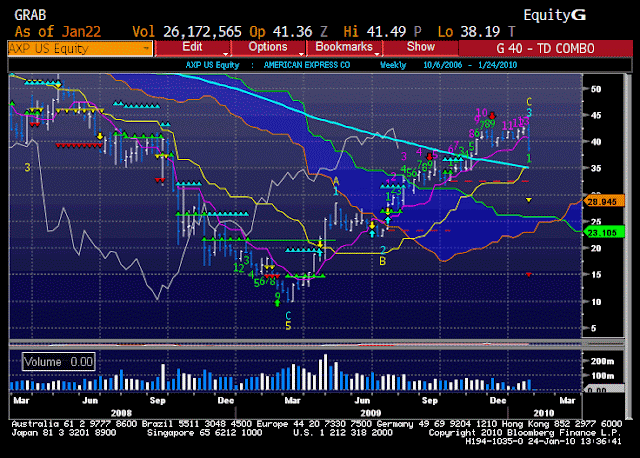
Task: Expand the Bookmarks dropdown arrow
Action: pyautogui.click(x=377, y=54)
